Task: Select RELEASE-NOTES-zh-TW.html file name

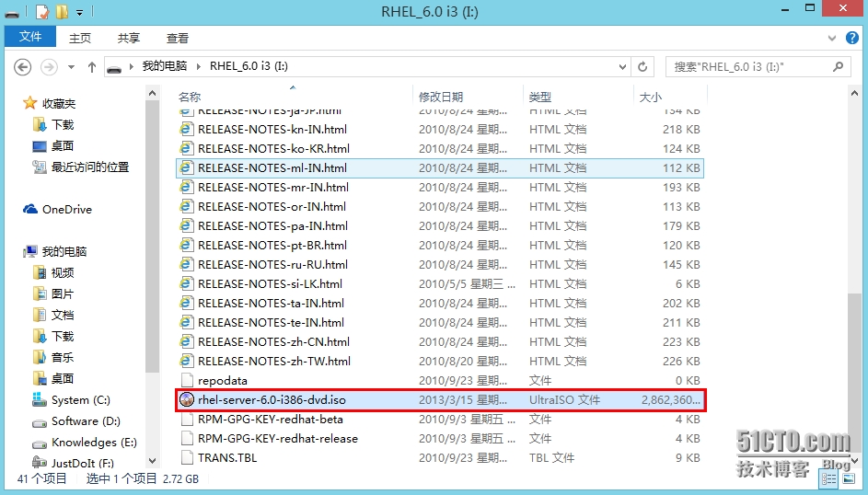Action: click(274, 362)
